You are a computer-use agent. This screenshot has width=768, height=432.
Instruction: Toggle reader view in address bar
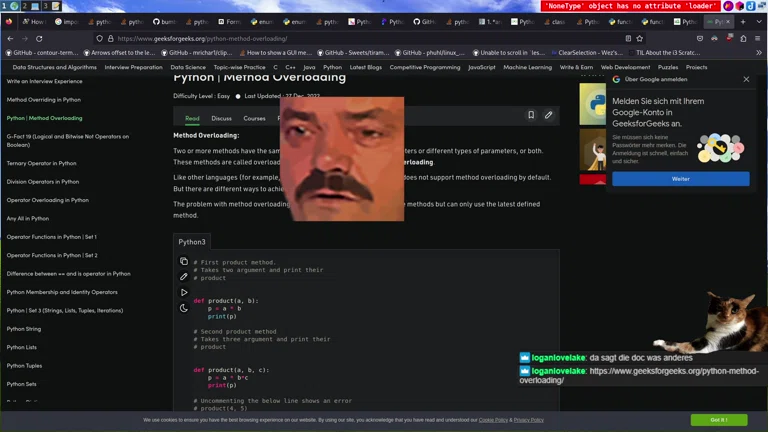[x=628, y=39]
